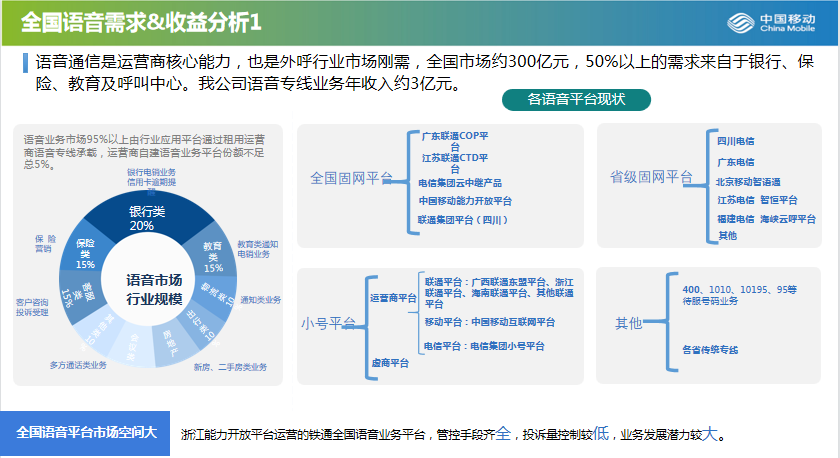
Task: Click the 全国语音平台市场空间大 blue banner
Action: 87,432
